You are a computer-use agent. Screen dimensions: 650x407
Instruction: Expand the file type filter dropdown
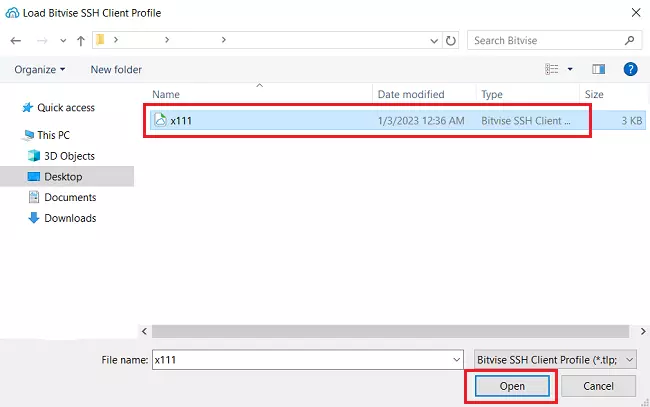(629, 359)
